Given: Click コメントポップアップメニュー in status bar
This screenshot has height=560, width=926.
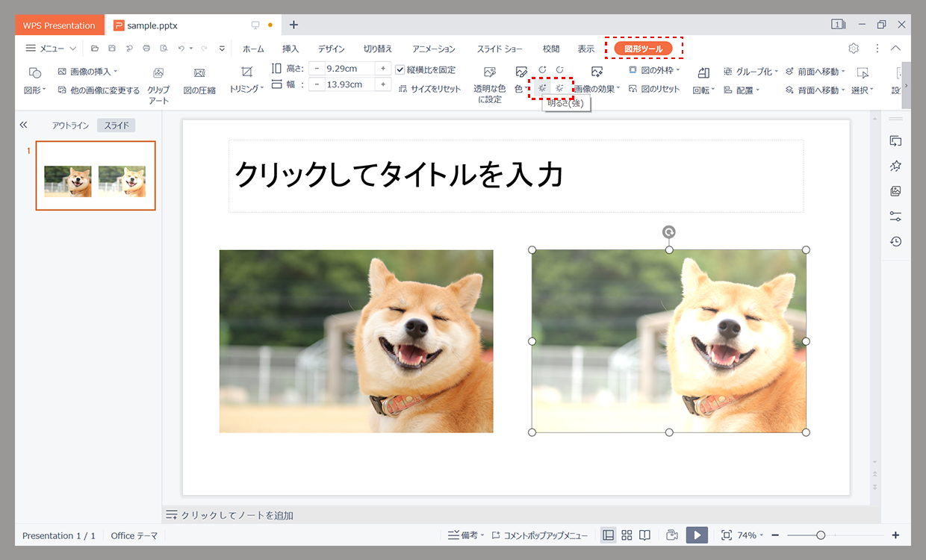Looking at the screenshot, I should [539, 535].
